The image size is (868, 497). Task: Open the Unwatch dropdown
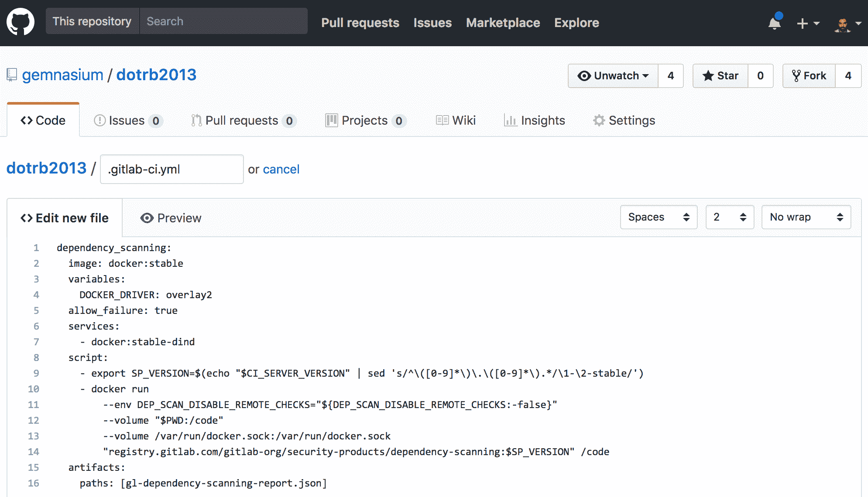613,76
